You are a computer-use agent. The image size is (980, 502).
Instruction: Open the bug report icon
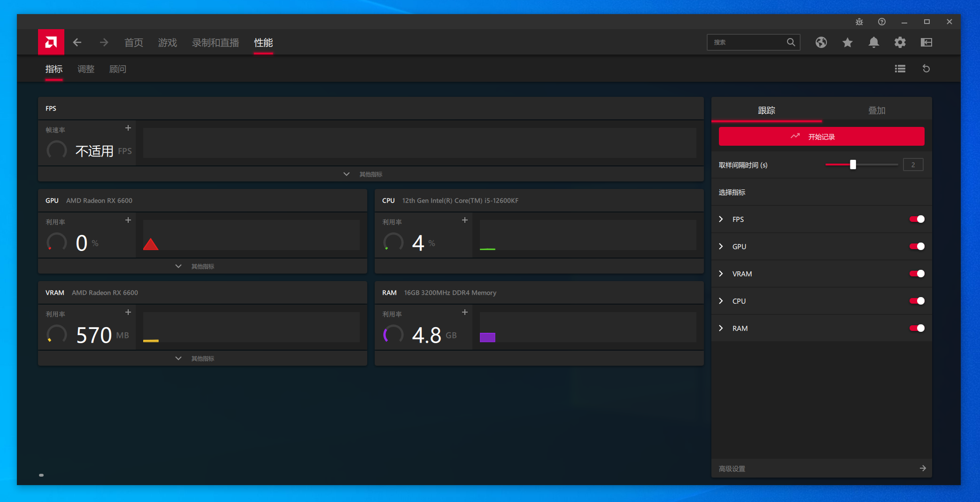coord(859,22)
